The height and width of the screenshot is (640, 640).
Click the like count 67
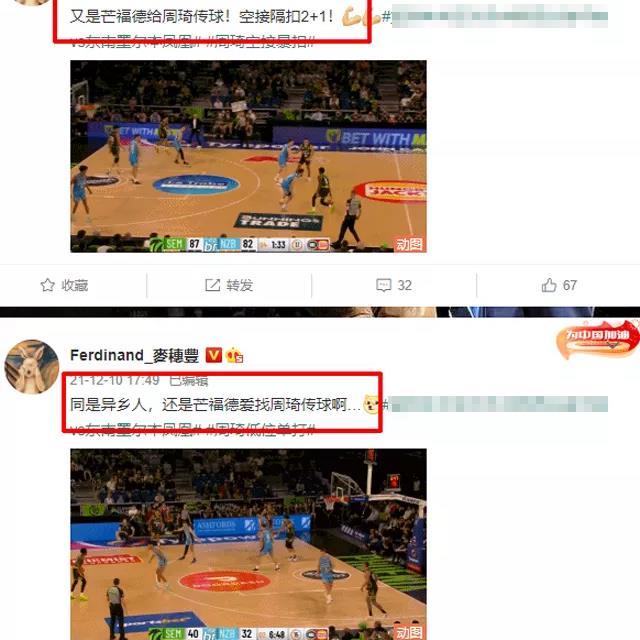click(570, 285)
